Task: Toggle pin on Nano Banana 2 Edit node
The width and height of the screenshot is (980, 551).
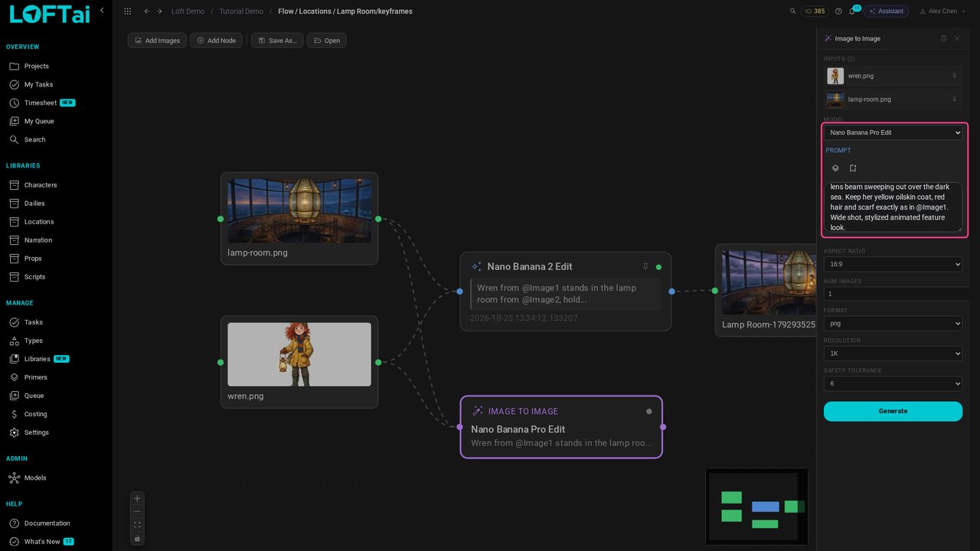Action: pos(645,267)
